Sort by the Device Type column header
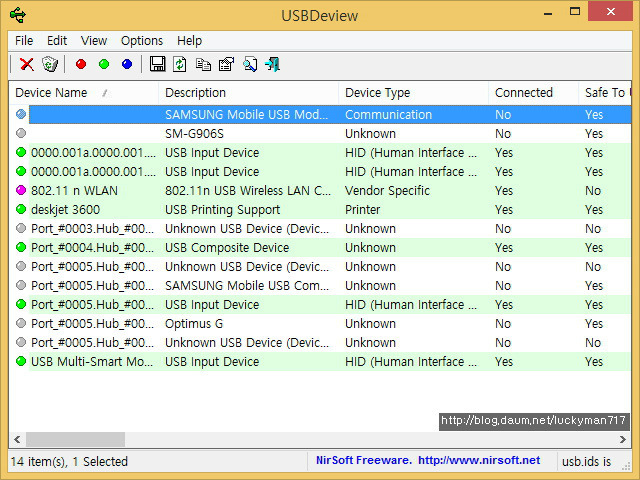The image size is (640, 480). pyautogui.click(x=413, y=93)
